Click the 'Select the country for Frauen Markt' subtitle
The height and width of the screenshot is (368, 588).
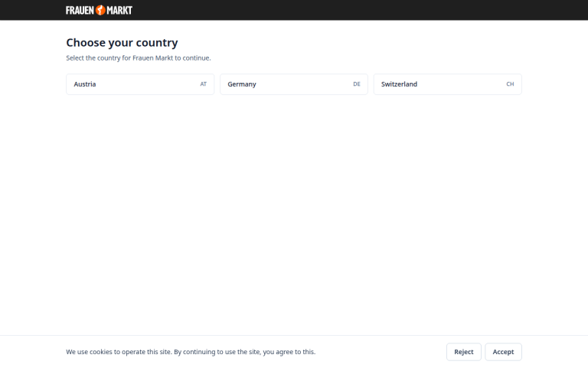139,58
